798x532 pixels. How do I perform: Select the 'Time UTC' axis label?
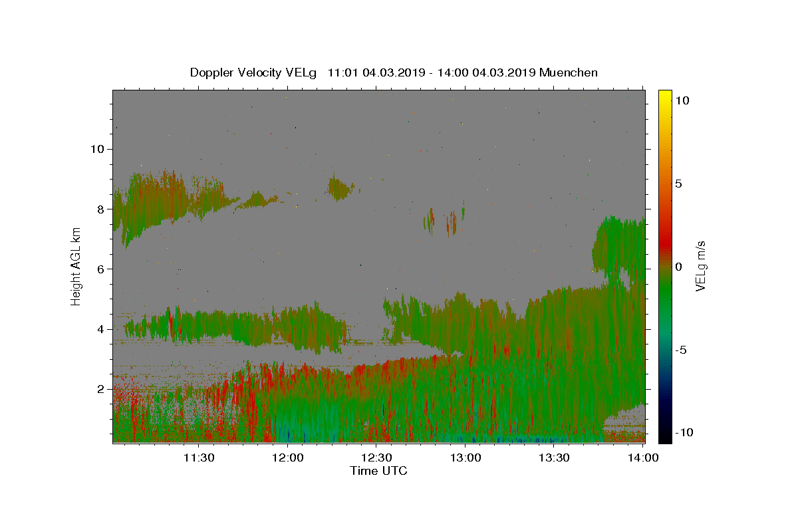coord(378,471)
